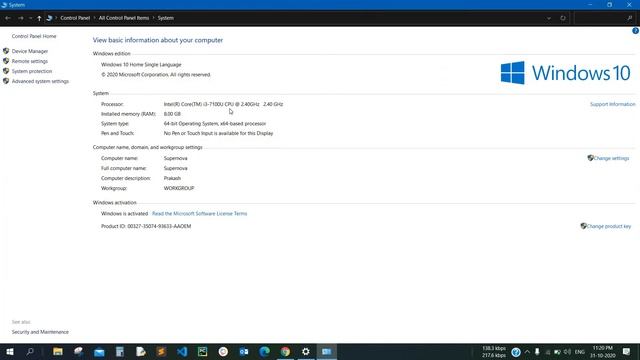The image size is (640, 360).
Task: Open Google Chrome from taskbar
Action: (x=285, y=351)
